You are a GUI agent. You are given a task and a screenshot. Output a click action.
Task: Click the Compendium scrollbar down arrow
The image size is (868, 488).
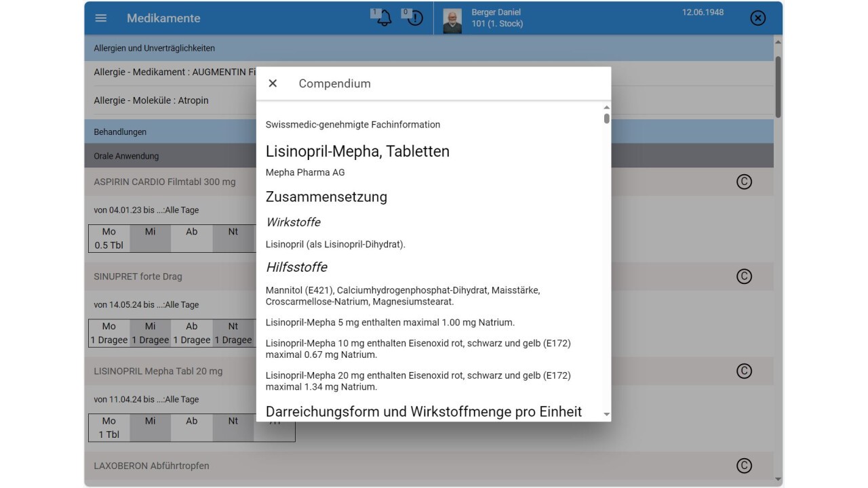tap(606, 414)
